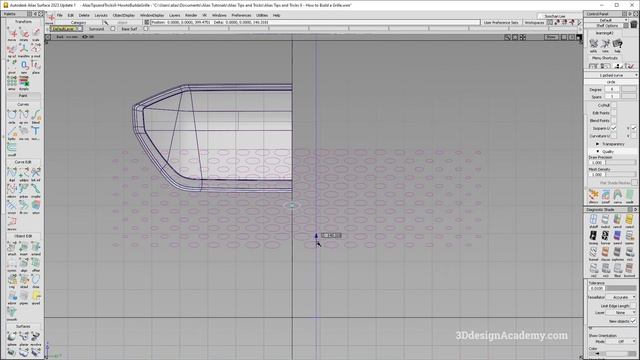This screenshot has width=640, height=360.
Task: Toggle the Curvature U checkbox
Action: coord(614,136)
